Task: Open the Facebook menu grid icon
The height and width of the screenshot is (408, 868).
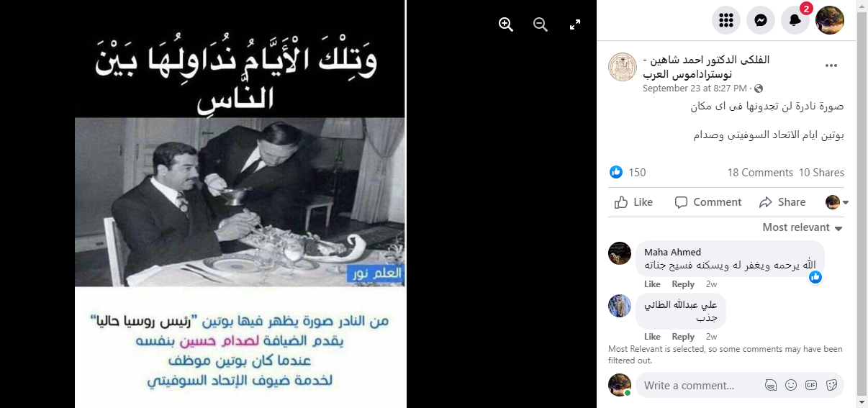Action: (x=726, y=20)
